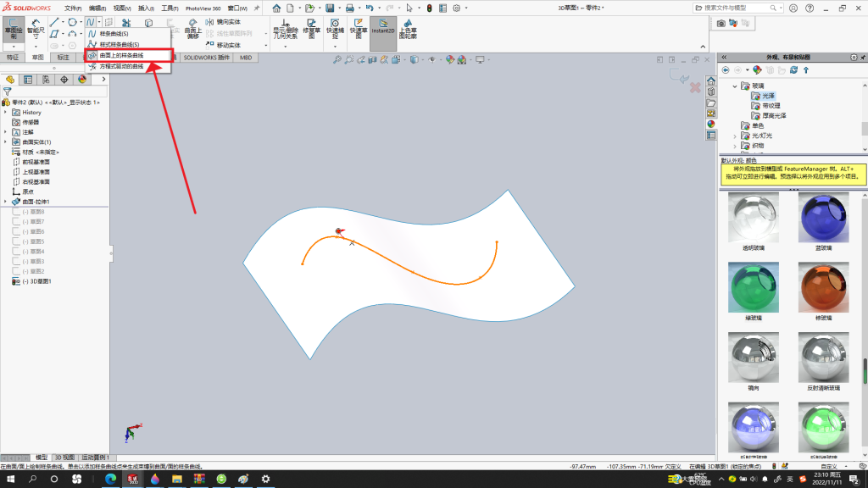The width and height of the screenshot is (868, 488).
Task: Toggle the menu bar pin icon
Action: (256, 8)
